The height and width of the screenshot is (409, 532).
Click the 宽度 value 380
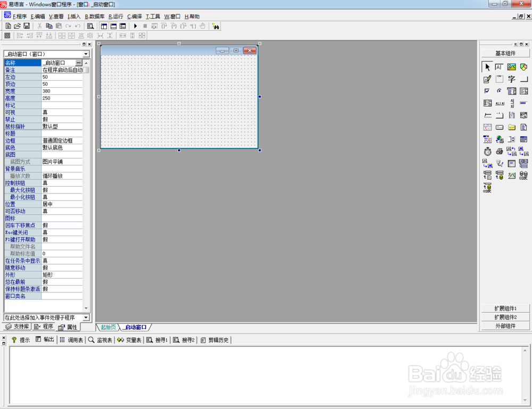(62, 91)
